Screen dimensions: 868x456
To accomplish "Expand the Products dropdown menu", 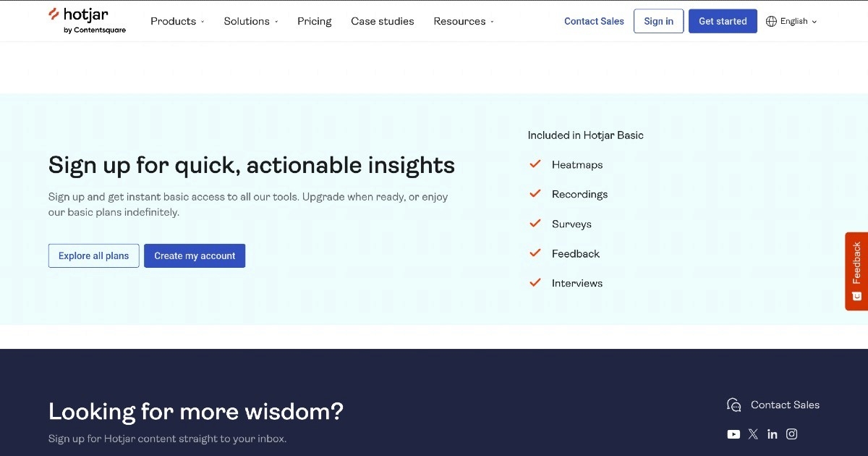I will click(x=177, y=22).
